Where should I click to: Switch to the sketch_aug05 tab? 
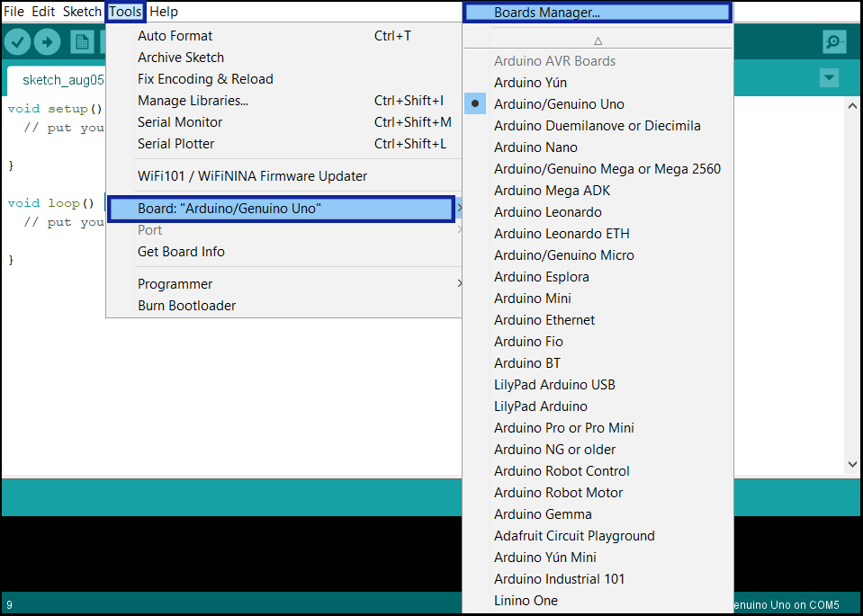point(56,80)
